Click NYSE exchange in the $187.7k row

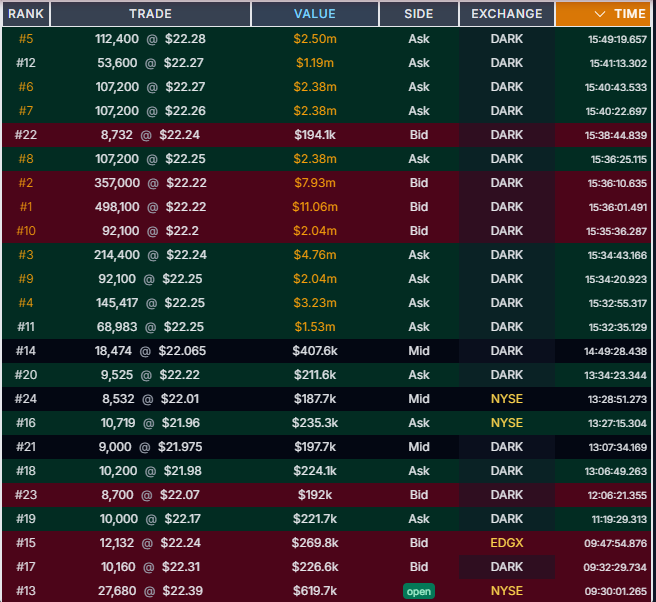point(507,399)
